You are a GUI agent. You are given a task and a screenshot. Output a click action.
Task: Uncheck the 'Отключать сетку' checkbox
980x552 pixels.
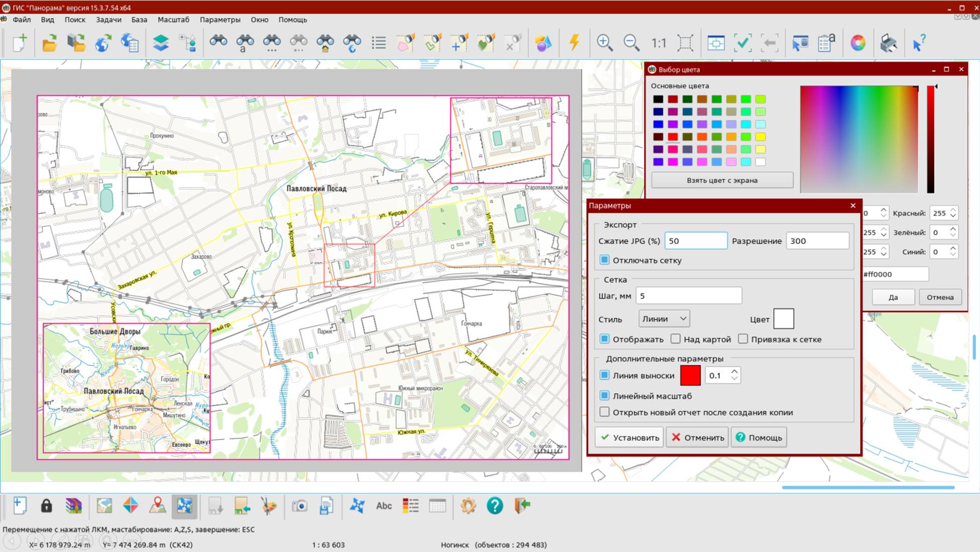(x=605, y=260)
